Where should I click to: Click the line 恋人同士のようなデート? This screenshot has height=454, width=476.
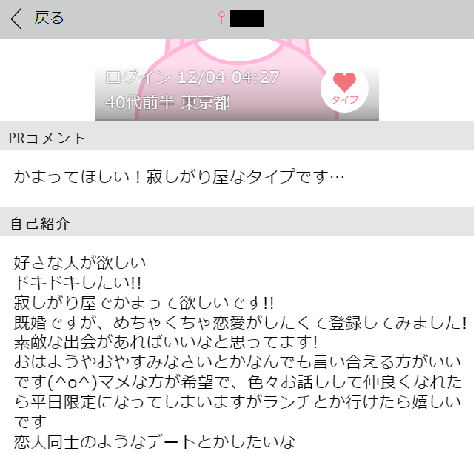coord(155,442)
